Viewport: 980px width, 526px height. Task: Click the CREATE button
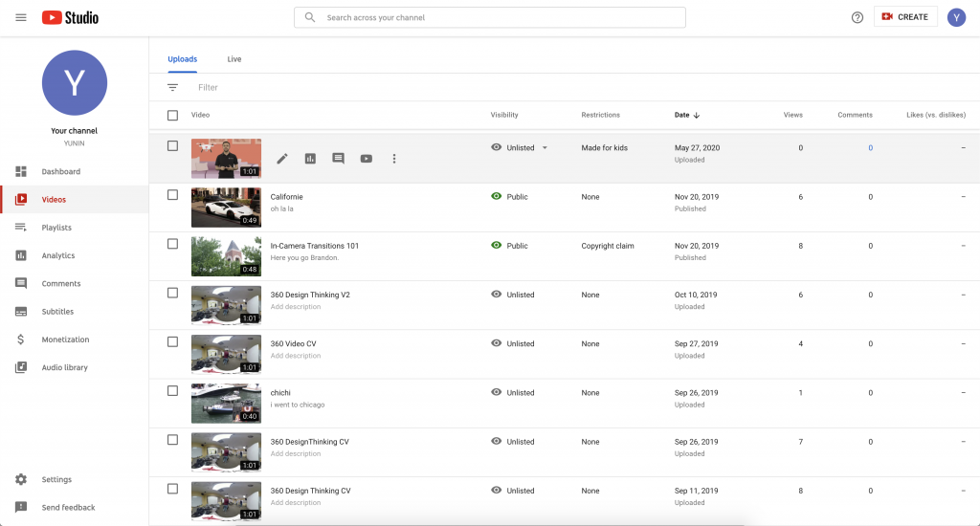(x=905, y=17)
